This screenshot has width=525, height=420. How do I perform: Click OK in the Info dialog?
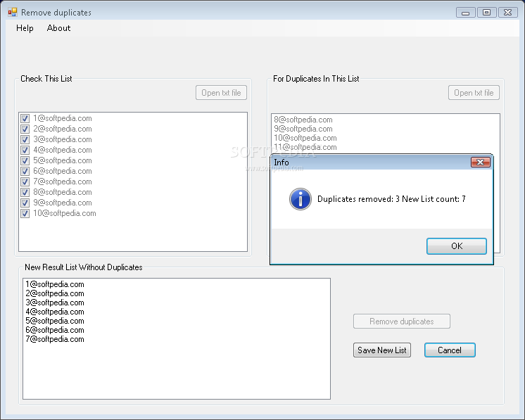[x=456, y=246]
